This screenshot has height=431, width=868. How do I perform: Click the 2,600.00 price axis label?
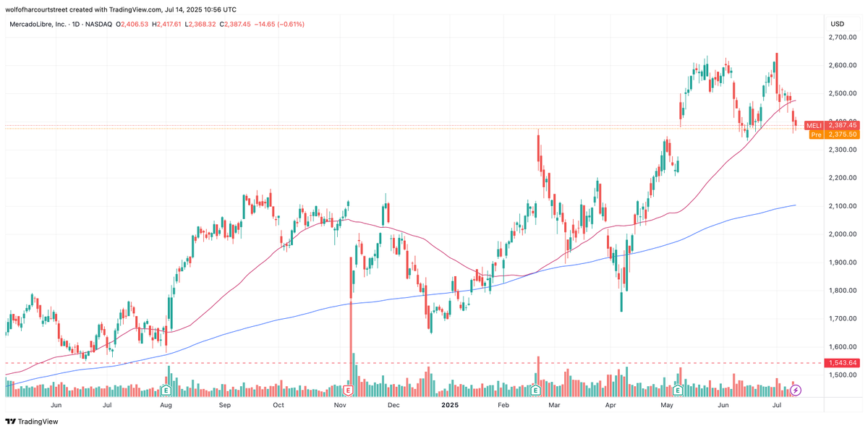pyautogui.click(x=843, y=65)
